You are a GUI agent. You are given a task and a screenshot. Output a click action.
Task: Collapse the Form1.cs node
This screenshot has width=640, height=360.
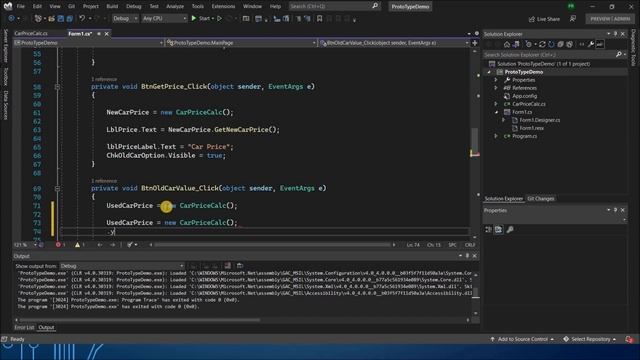coord(496,112)
